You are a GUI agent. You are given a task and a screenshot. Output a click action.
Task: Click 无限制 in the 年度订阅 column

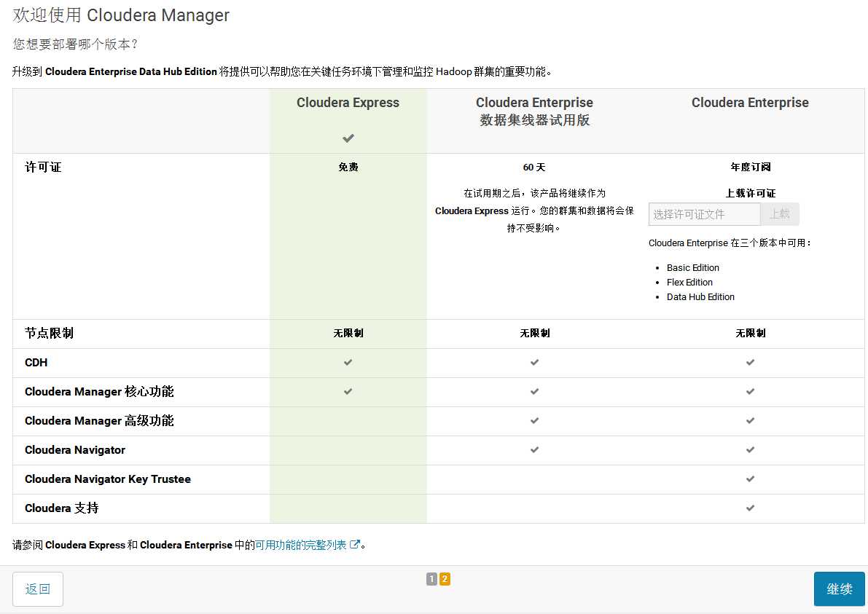[x=750, y=333]
